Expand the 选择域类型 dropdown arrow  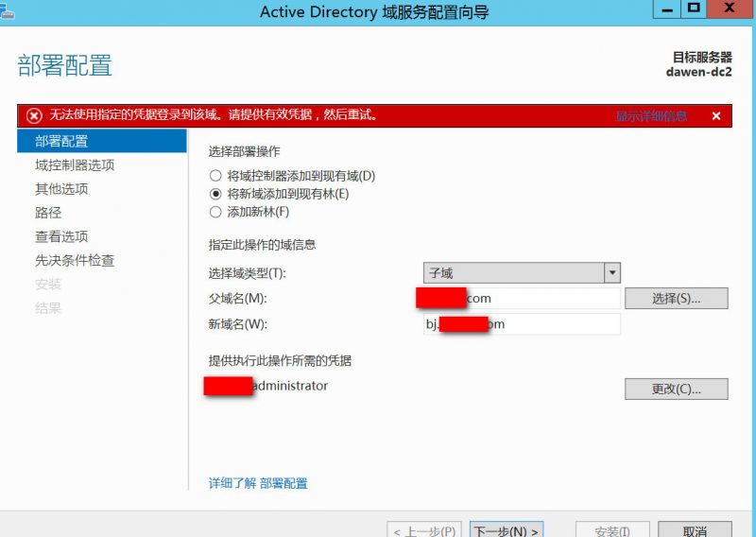click(x=611, y=272)
